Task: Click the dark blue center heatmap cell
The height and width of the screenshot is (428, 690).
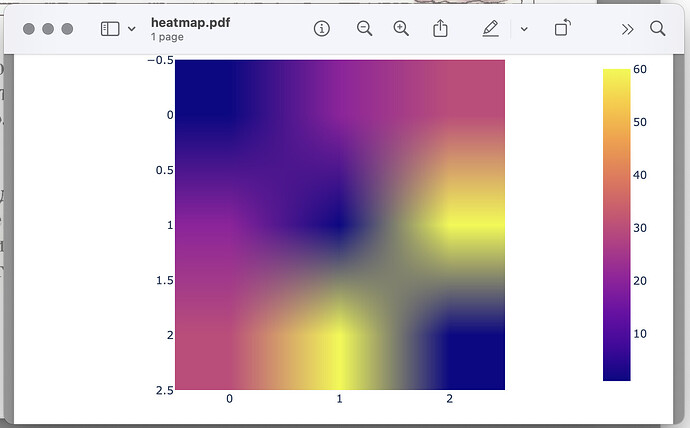Action: click(x=339, y=225)
